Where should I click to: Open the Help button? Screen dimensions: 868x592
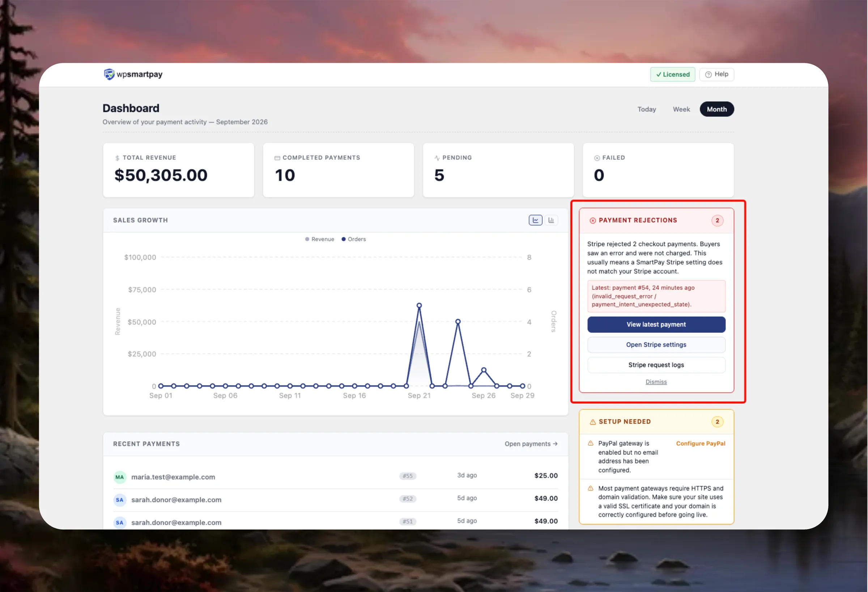(716, 74)
